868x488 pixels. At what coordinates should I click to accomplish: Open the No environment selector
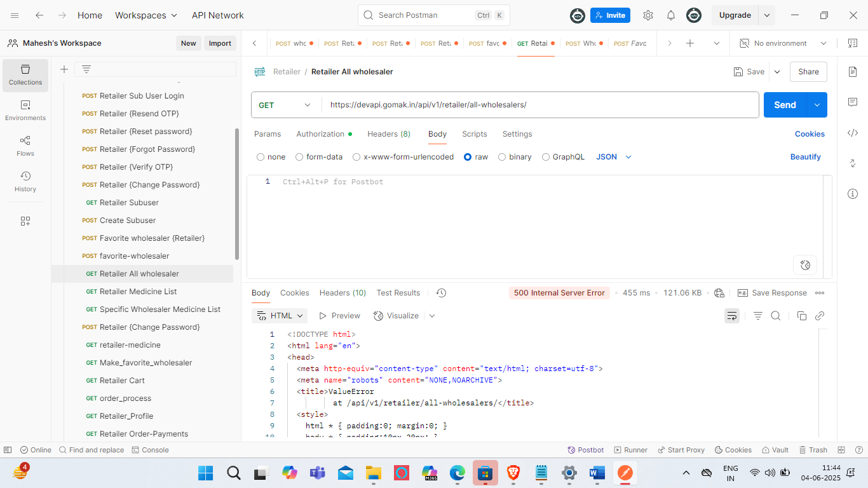coord(783,43)
